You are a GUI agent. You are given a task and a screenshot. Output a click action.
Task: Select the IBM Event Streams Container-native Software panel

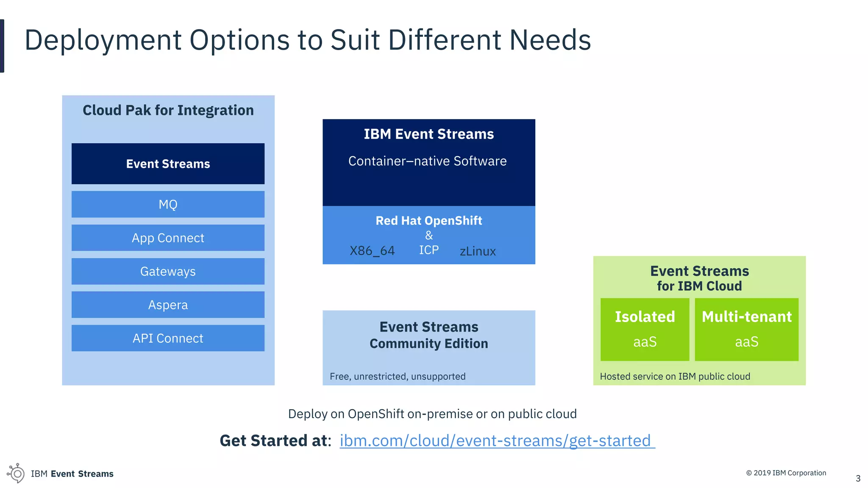coord(428,163)
